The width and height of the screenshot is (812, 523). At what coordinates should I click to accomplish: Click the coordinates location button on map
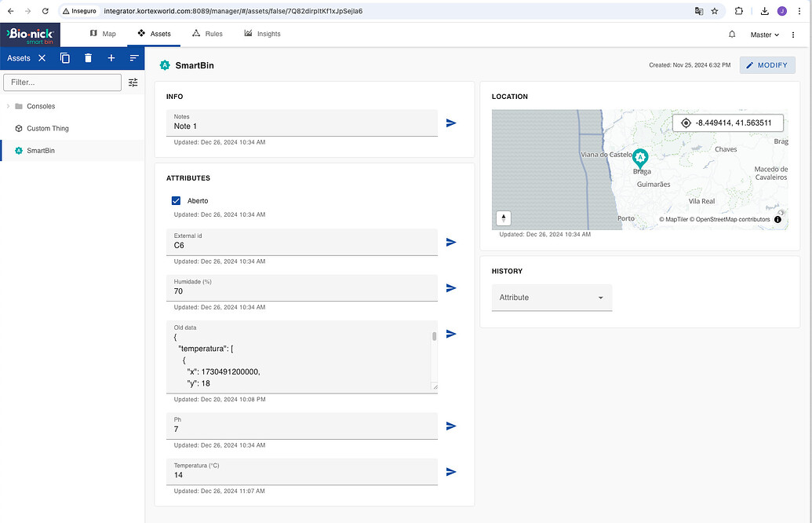[x=727, y=123]
